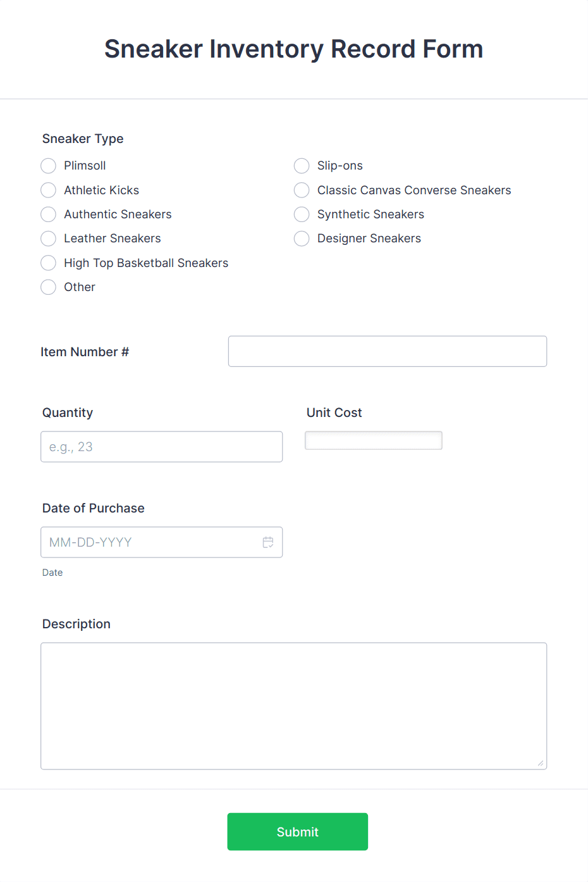Viewport: 588px width, 882px height.
Task: Click the Unit Cost input box
Action: coord(373,440)
